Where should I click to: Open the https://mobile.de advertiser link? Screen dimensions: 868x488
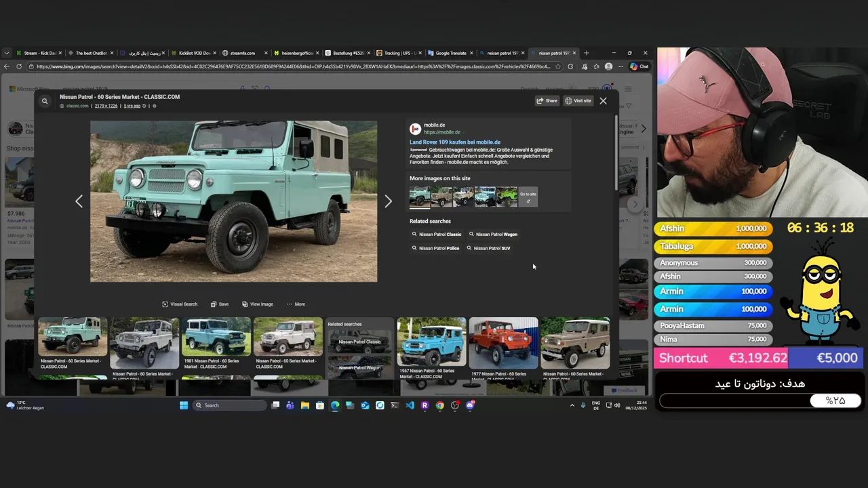tap(442, 132)
